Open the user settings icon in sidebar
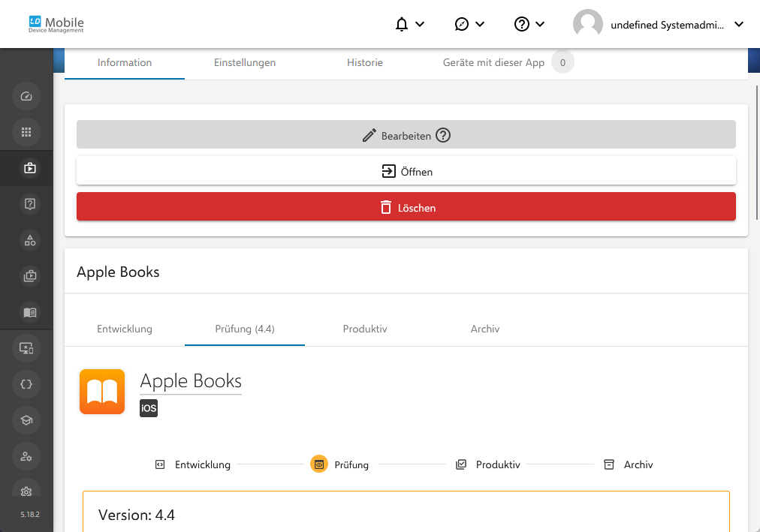This screenshot has width=760, height=532. (x=26, y=456)
